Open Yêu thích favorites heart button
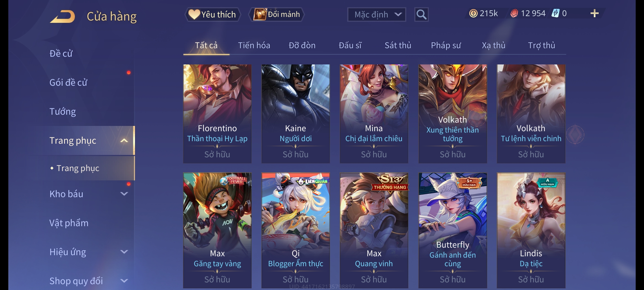Screen dimensions: 644x290 (213, 15)
